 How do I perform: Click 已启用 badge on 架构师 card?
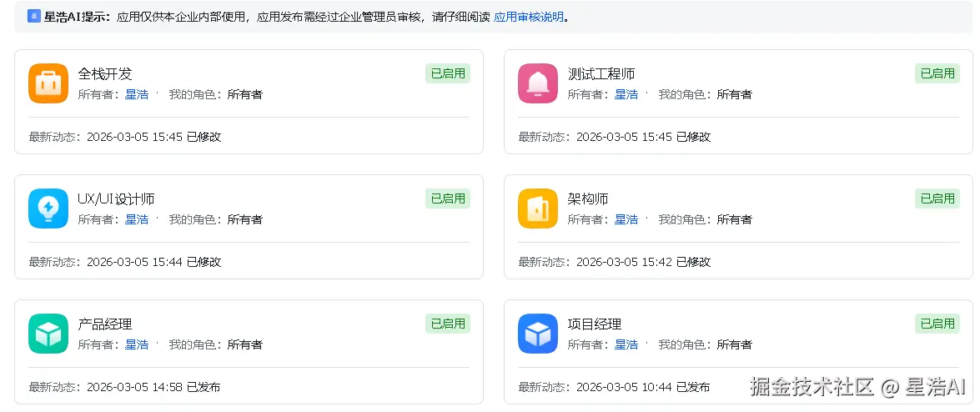click(937, 198)
